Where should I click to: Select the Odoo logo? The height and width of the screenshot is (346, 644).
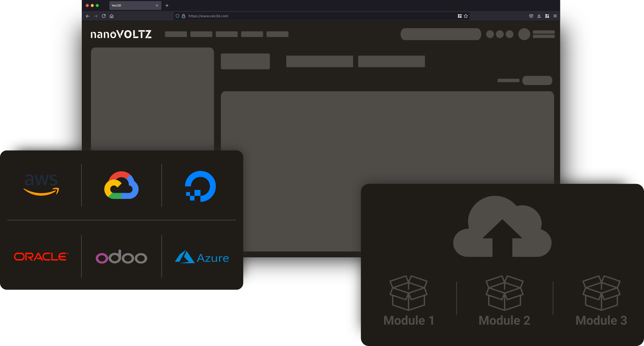121,257
